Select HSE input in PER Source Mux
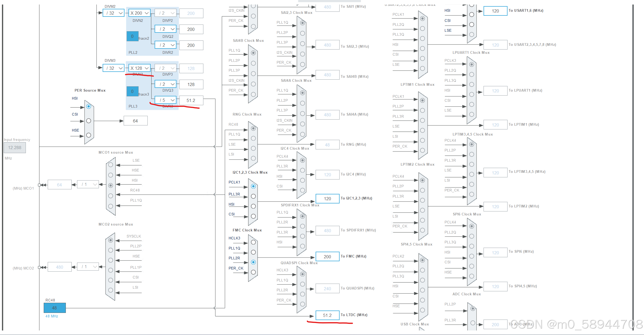Screen dimensions: 644x335 click(89, 135)
